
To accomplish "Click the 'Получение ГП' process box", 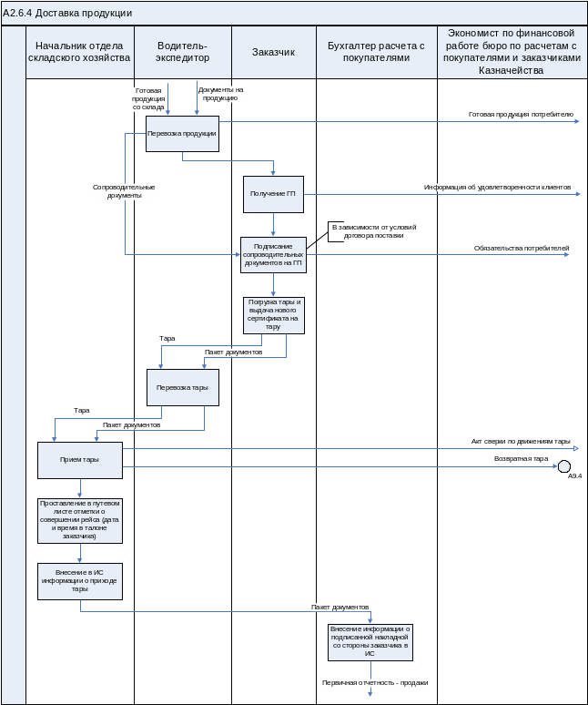I will point(273,194).
